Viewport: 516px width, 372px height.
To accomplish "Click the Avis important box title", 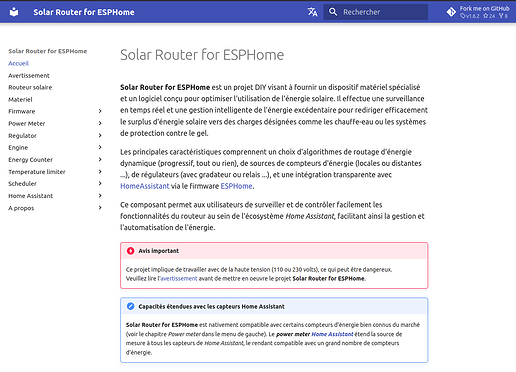I will pos(159,251).
